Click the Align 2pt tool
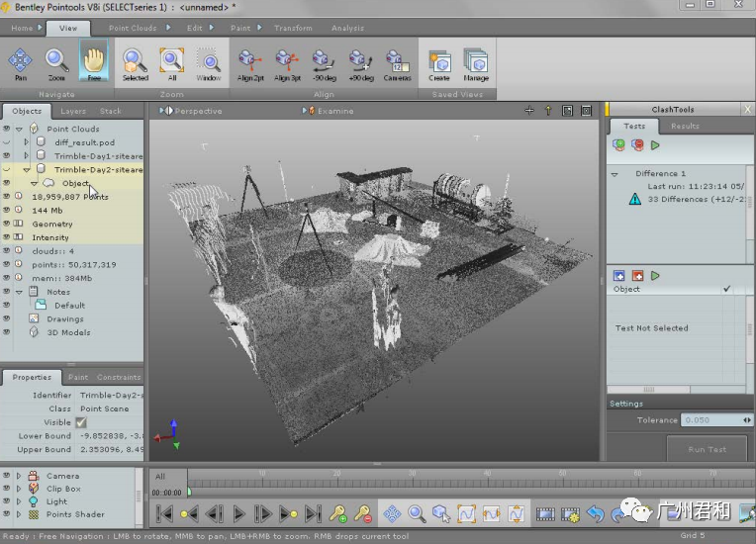The image size is (756, 544). tap(249, 61)
